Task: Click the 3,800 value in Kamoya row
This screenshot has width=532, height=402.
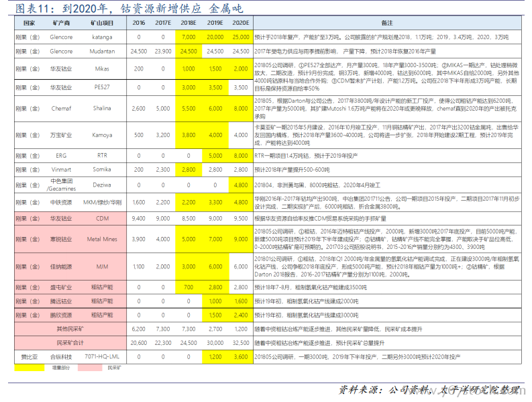Action: pos(189,135)
